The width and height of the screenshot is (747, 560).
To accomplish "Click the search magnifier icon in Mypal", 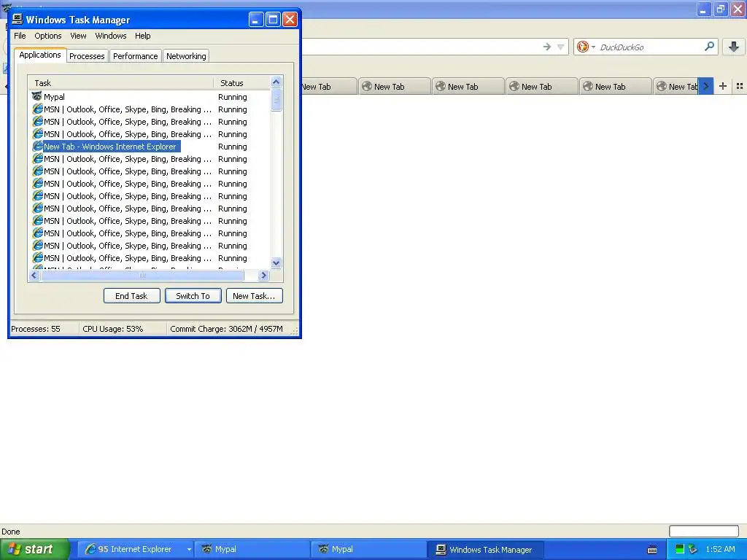I will click(x=709, y=46).
